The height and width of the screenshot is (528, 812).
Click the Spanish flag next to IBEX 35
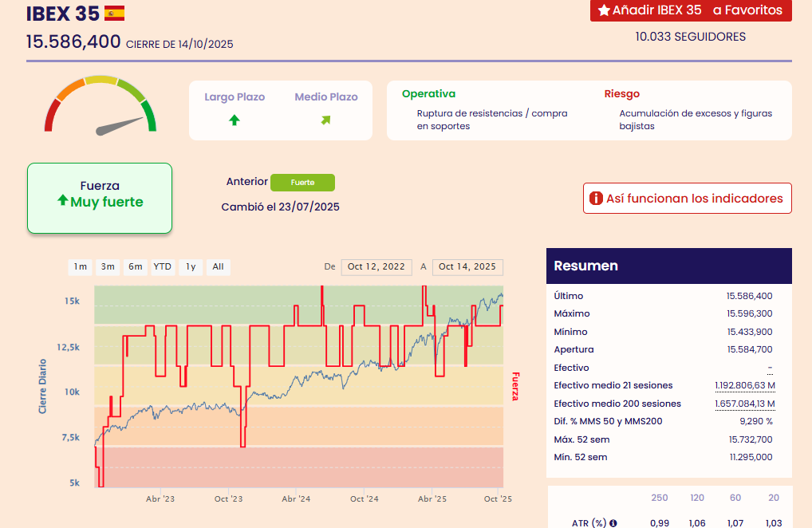click(114, 14)
